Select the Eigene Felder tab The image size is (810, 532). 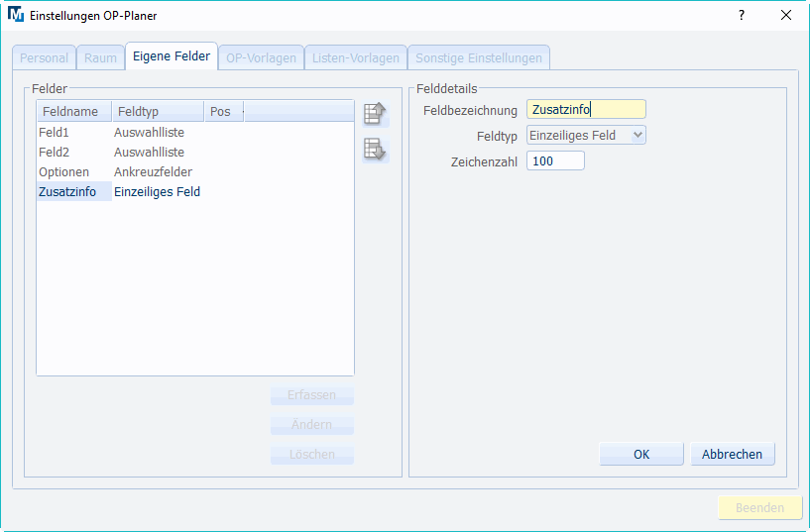click(x=172, y=56)
